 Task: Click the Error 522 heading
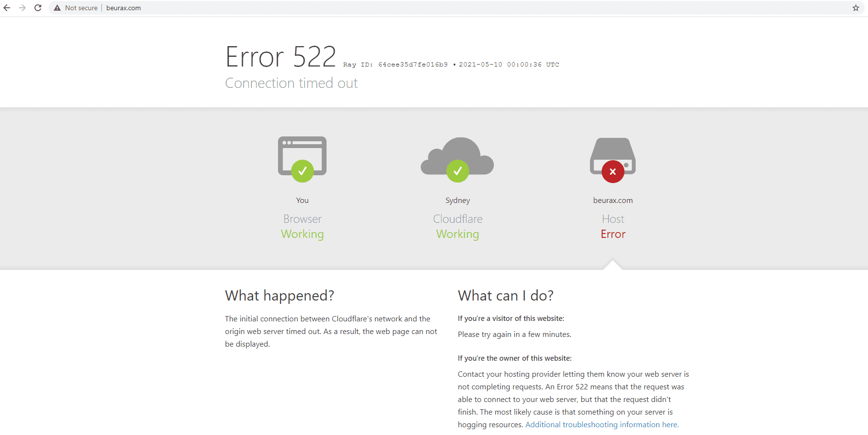(281, 57)
